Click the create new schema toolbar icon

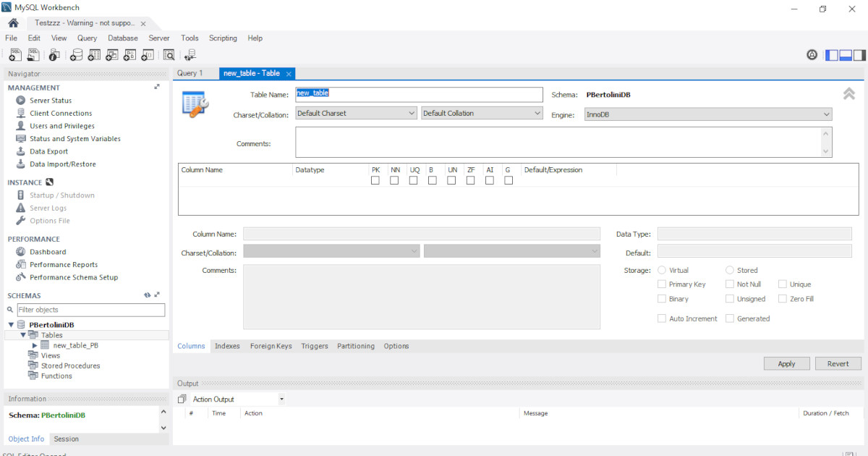pyautogui.click(x=76, y=54)
